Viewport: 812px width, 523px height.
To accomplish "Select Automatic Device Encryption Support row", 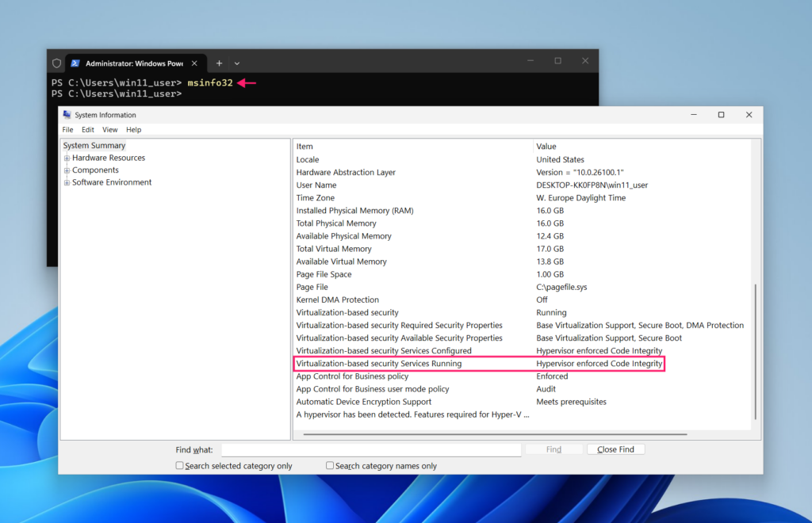I will [522, 402].
